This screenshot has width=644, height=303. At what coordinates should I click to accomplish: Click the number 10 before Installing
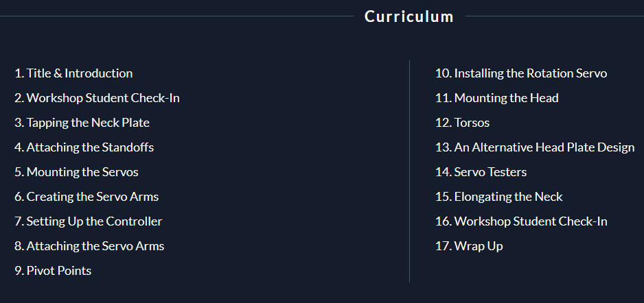click(x=443, y=73)
